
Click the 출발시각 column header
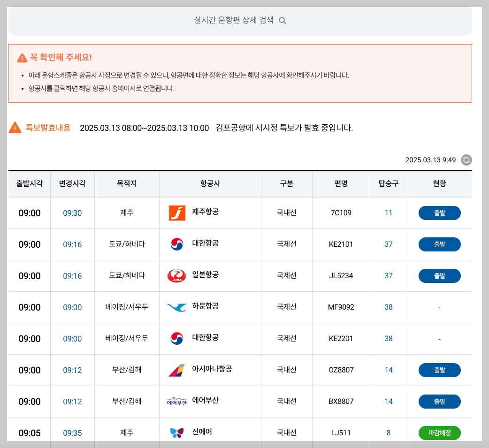29,184
